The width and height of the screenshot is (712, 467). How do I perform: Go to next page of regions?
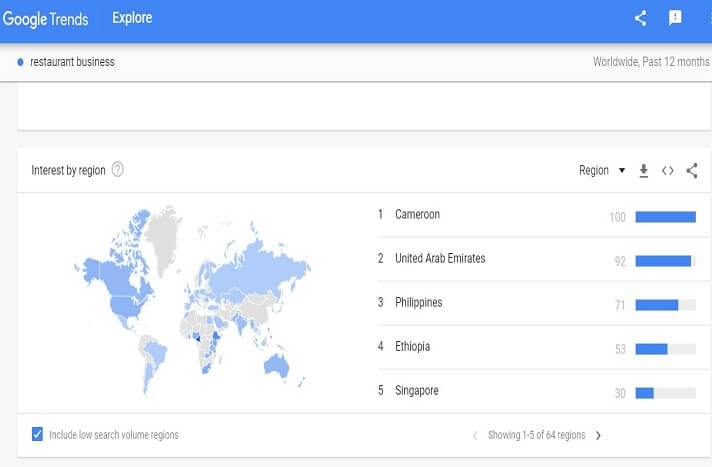pyautogui.click(x=598, y=435)
